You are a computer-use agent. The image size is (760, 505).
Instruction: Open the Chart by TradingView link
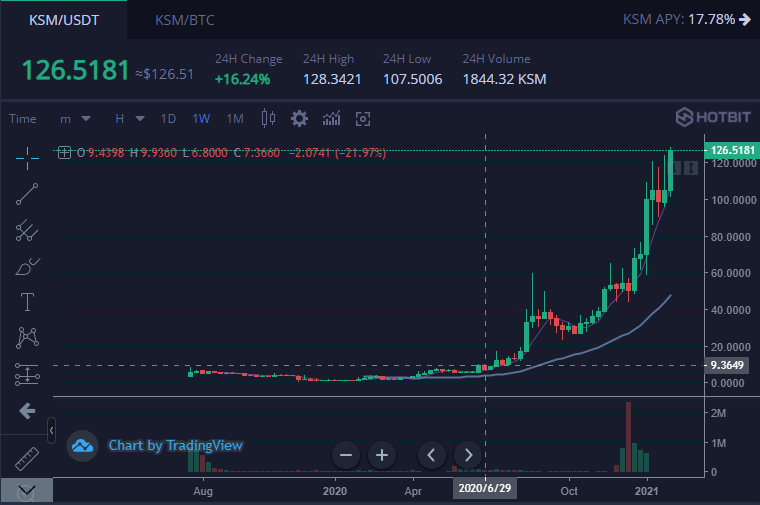(x=175, y=445)
